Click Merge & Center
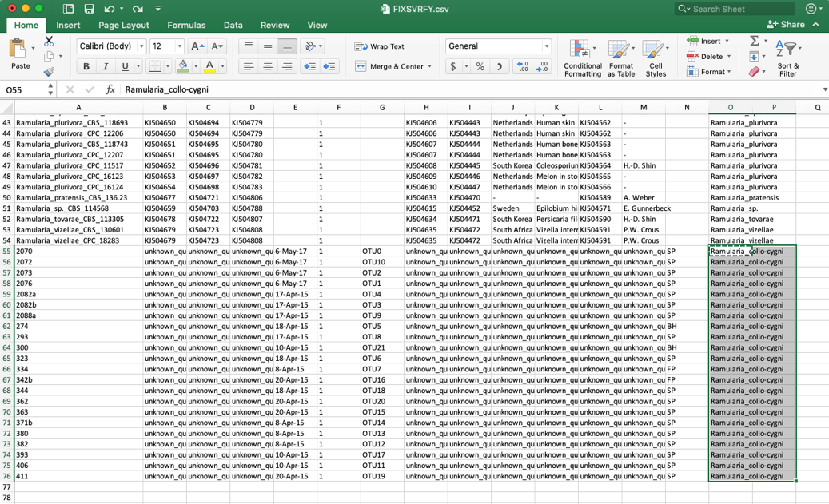This screenshot has width=829, height=504. pyautogui.click(x=389, y=66)
